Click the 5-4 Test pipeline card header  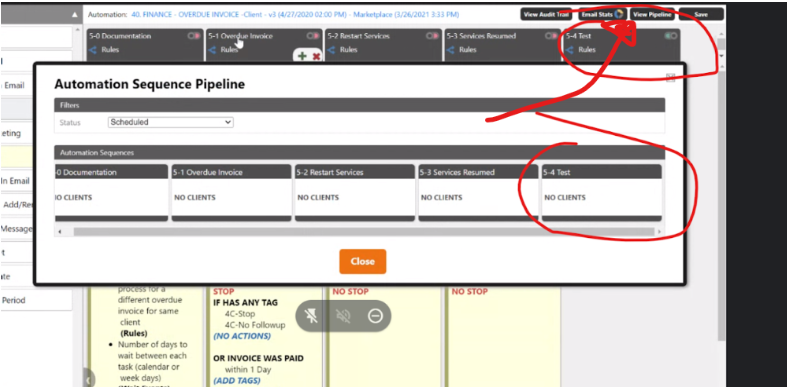[x=602, y=172]
